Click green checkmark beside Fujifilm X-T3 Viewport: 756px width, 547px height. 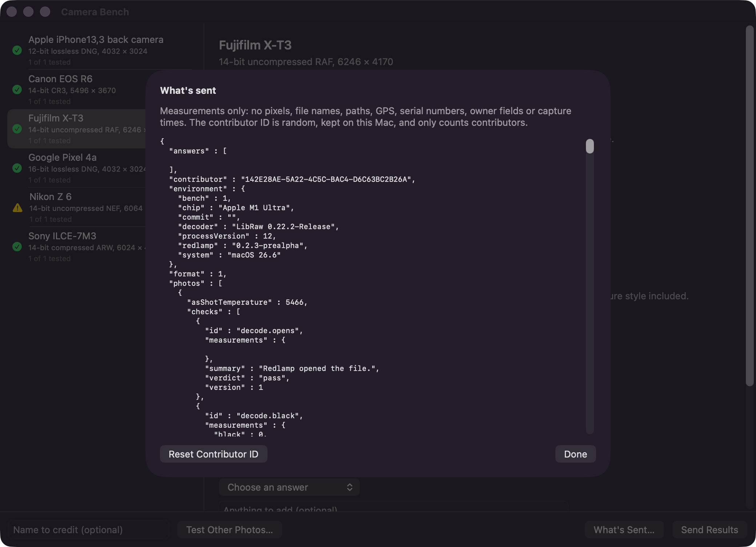click(x=17, y=129)
